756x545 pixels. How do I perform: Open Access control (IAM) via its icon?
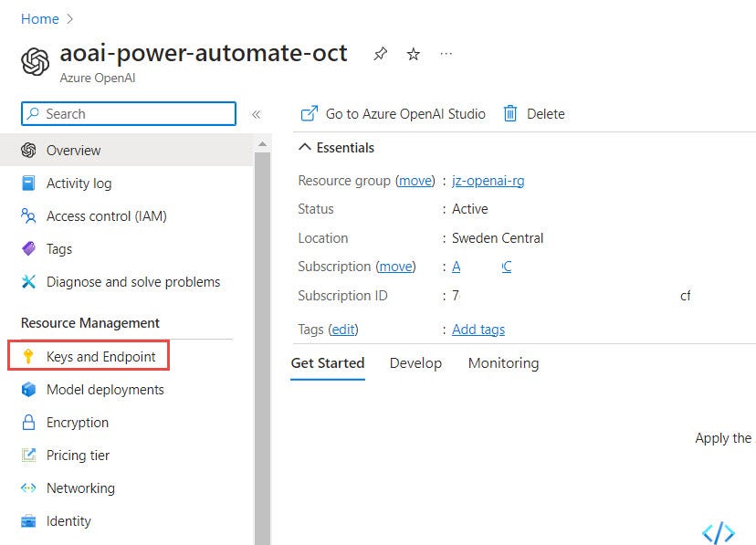tap(28, 216)
